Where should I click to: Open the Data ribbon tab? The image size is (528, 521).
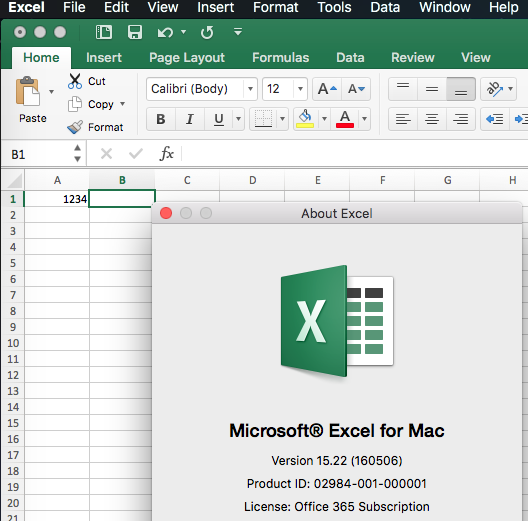pos(350,58)
